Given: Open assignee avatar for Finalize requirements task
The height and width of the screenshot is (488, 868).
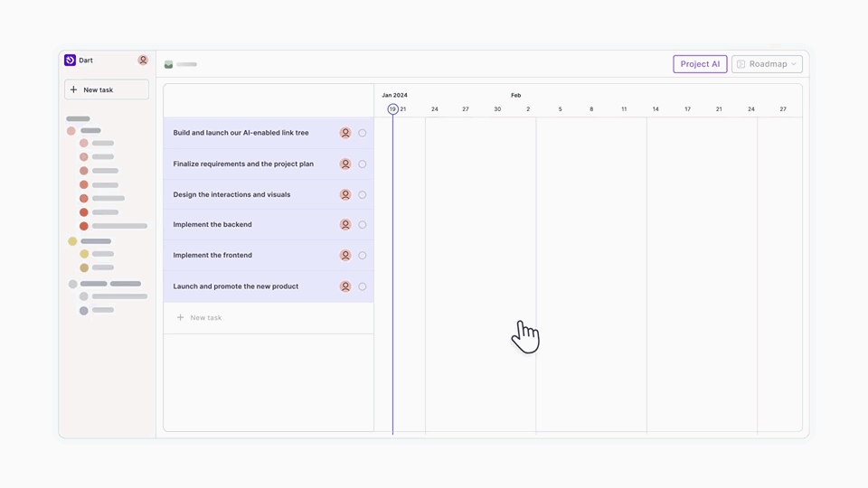Looking at the screenshot, I should point(345,164).
